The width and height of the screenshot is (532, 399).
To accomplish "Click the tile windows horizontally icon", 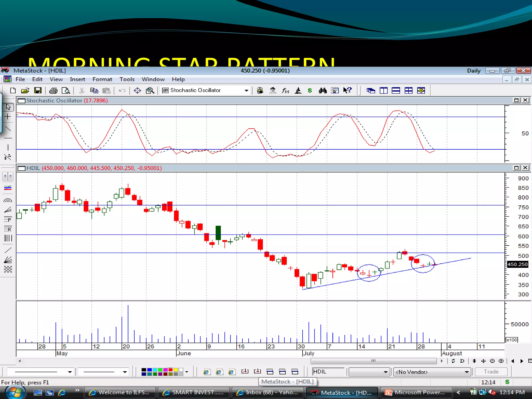I will 396,90.
